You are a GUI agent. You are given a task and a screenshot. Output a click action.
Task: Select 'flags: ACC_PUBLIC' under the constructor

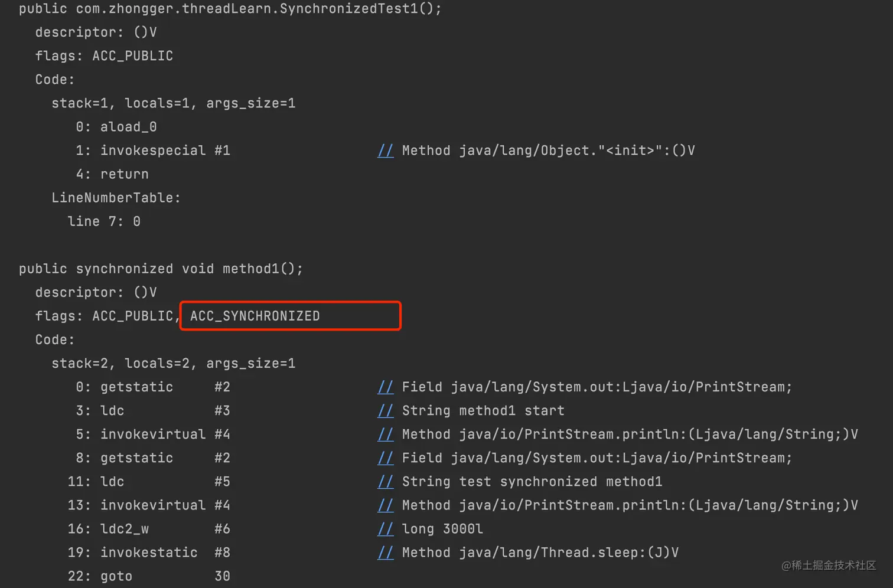click(x=104, y=56)
